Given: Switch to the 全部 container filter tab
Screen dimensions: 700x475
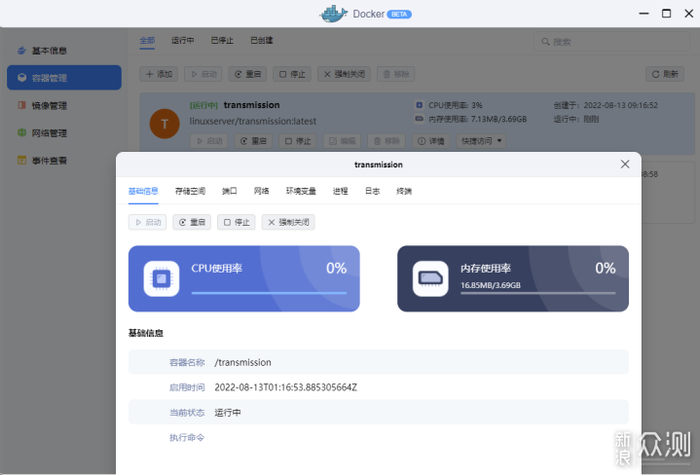Looking at the screenshot, I should click(x=147, y=41).
